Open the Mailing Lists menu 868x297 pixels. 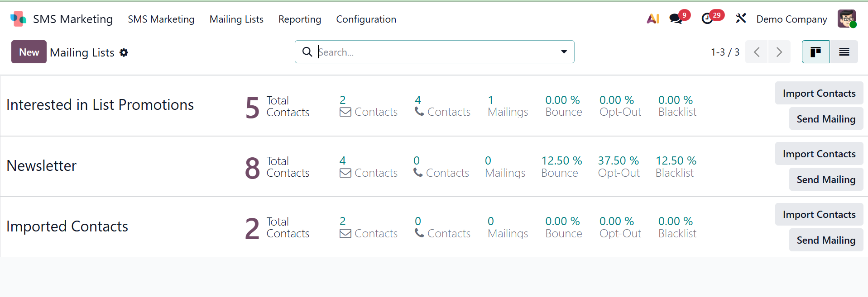[236, 19]
